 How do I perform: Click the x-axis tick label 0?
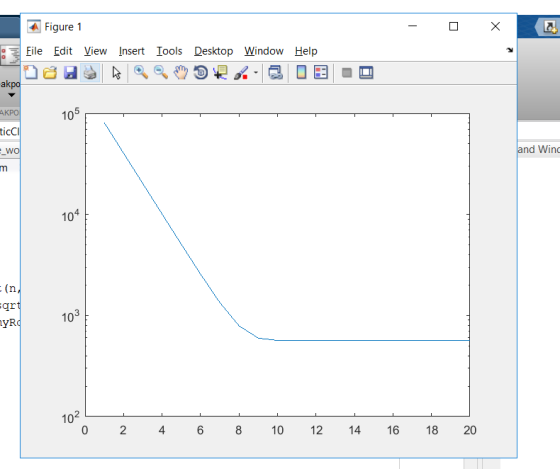pyautogui.click(x=85, y=430)
